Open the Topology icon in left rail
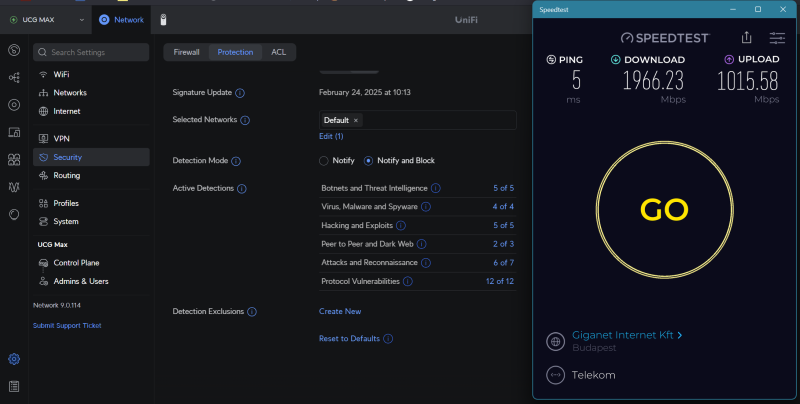The height and width of the screenshot is (404, 800). tap(14, 78)
